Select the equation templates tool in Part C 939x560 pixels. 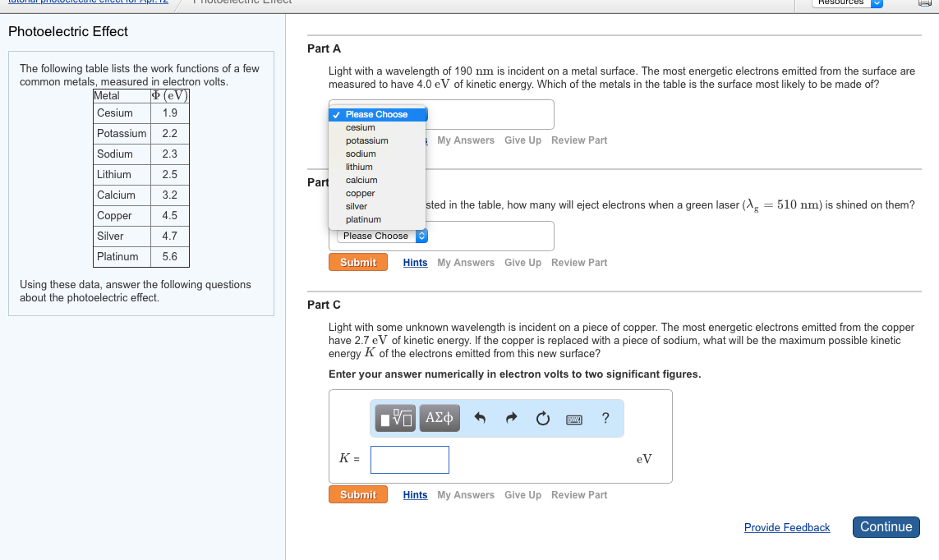point(395,418)
